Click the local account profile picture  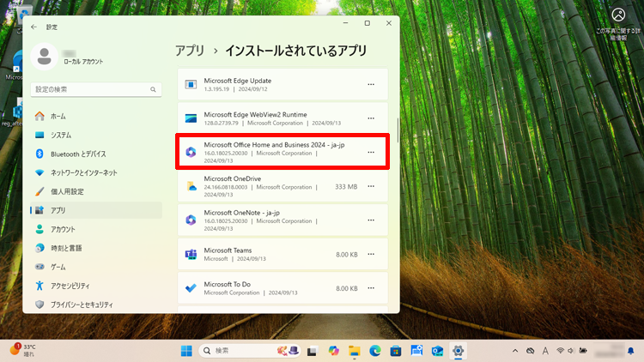point(45,57)
